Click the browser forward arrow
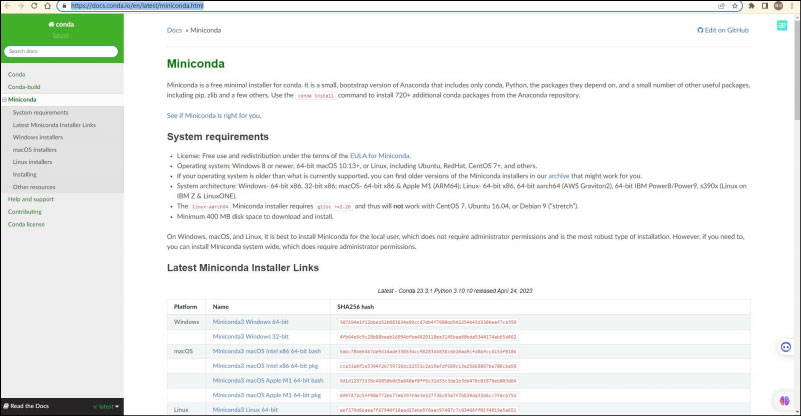 click(x=21, y=6)
